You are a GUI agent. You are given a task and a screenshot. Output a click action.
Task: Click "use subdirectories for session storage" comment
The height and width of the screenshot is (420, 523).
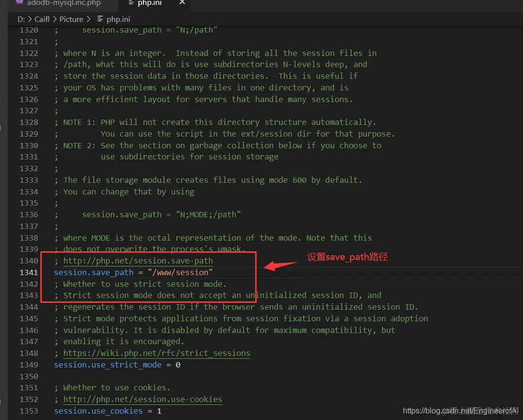click(x=189, y=157)
